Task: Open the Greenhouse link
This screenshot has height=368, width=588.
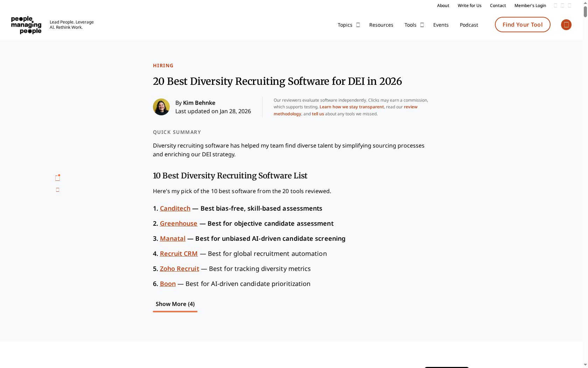Action: (178, 223)
